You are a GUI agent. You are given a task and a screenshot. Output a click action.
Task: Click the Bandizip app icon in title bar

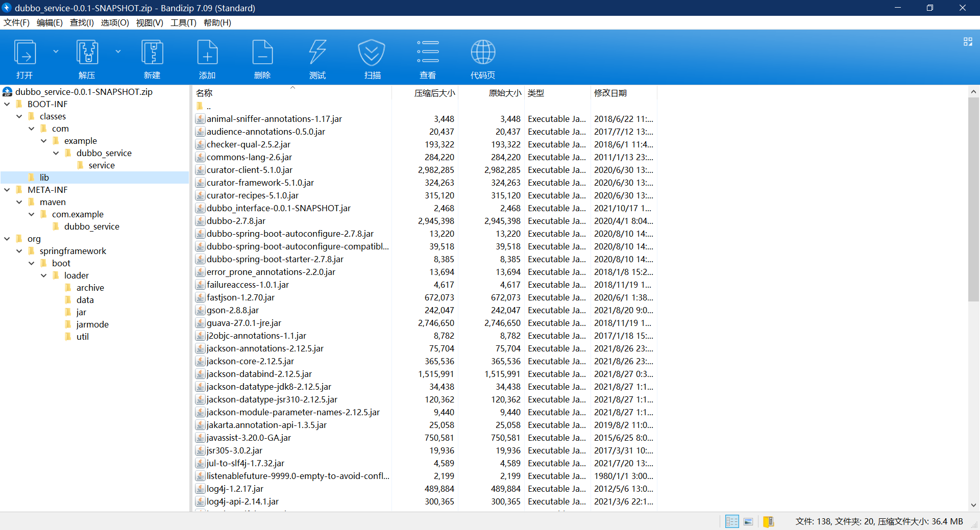click(7, 8)
